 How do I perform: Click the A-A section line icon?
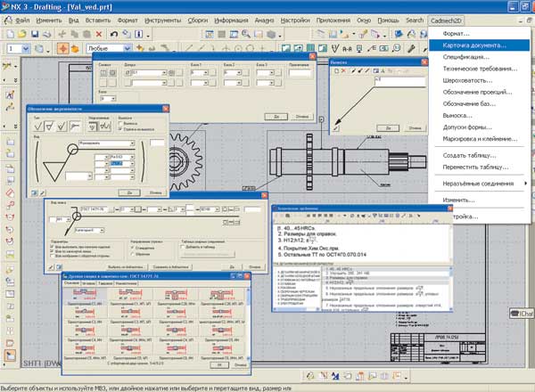347,49
